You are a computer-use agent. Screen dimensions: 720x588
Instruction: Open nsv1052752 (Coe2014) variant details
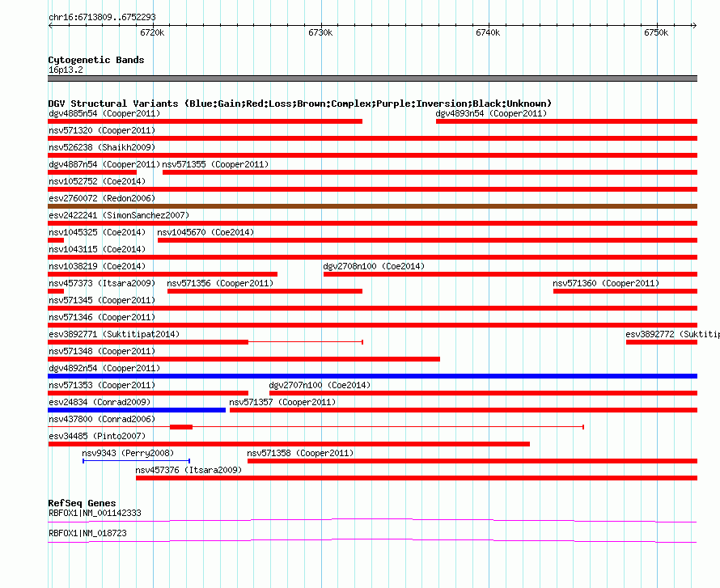click(97, 181)
